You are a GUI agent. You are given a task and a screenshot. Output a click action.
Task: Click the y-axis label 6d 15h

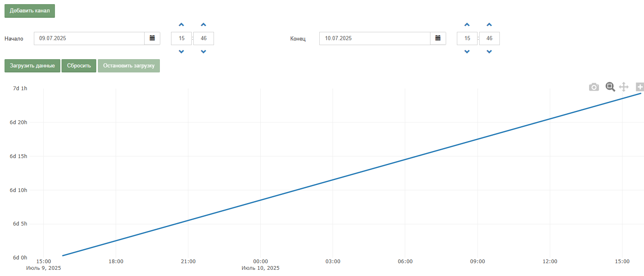(19, 156)
